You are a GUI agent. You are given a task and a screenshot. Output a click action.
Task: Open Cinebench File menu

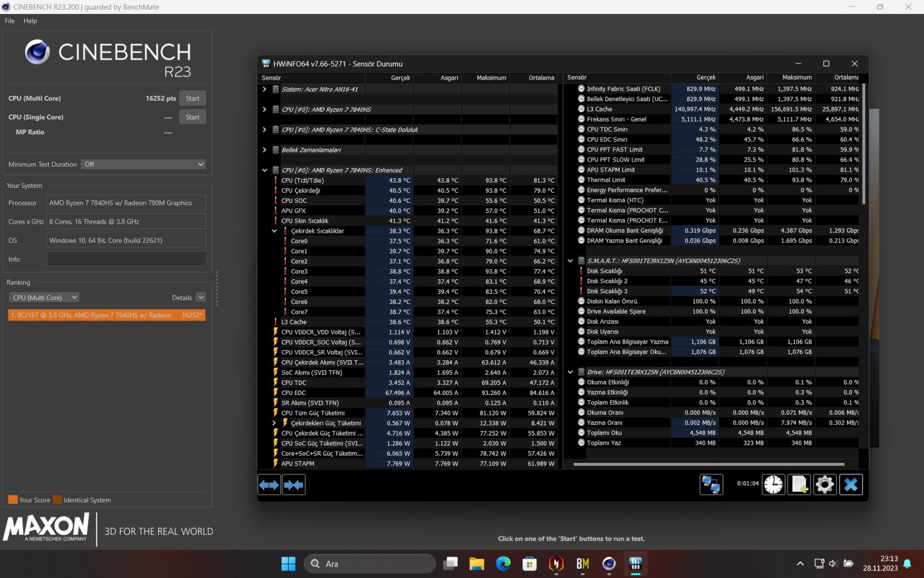pyautogui.click(x=10, y=21)
